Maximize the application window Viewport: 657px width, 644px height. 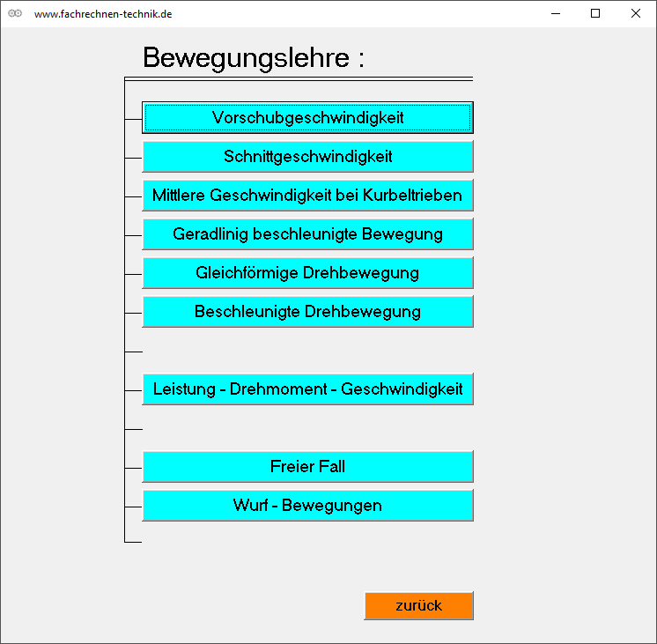point(595,14)
